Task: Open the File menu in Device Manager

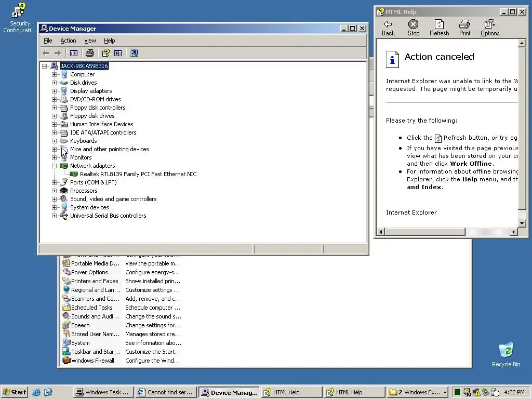Action: 48,41
